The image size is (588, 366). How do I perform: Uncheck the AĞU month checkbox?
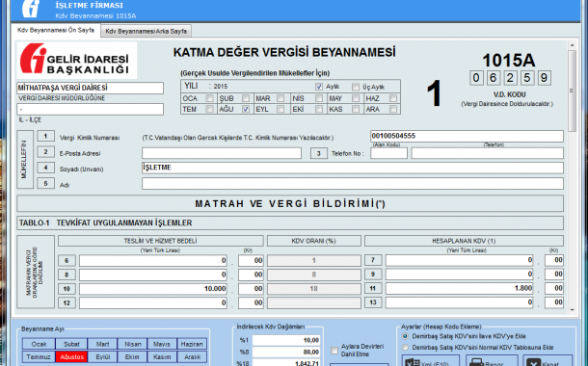pos(246,109)
